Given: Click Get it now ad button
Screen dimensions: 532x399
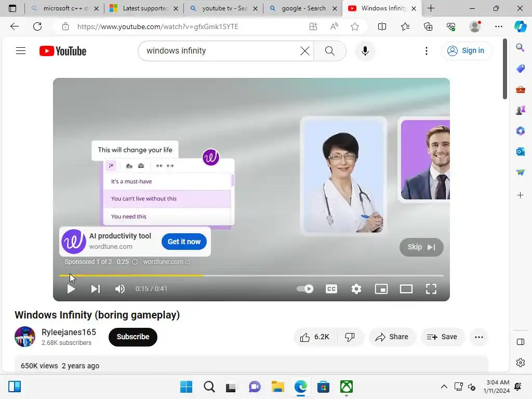Looking at the screenshot, I should coord(184,242).
